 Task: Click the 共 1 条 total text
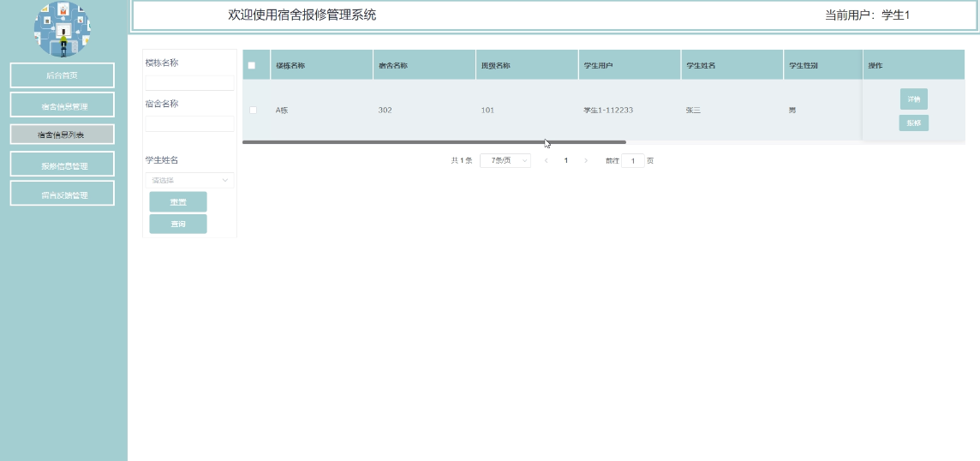tap(461, 161)
